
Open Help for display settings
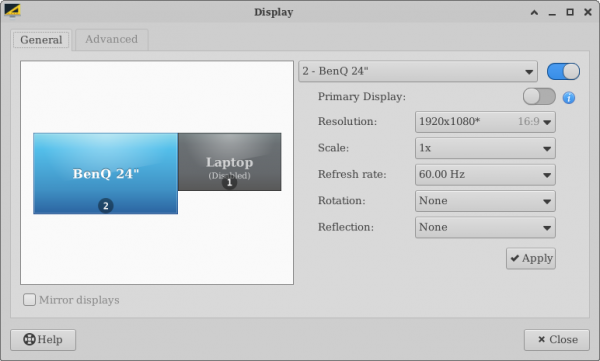click(43, 340)
